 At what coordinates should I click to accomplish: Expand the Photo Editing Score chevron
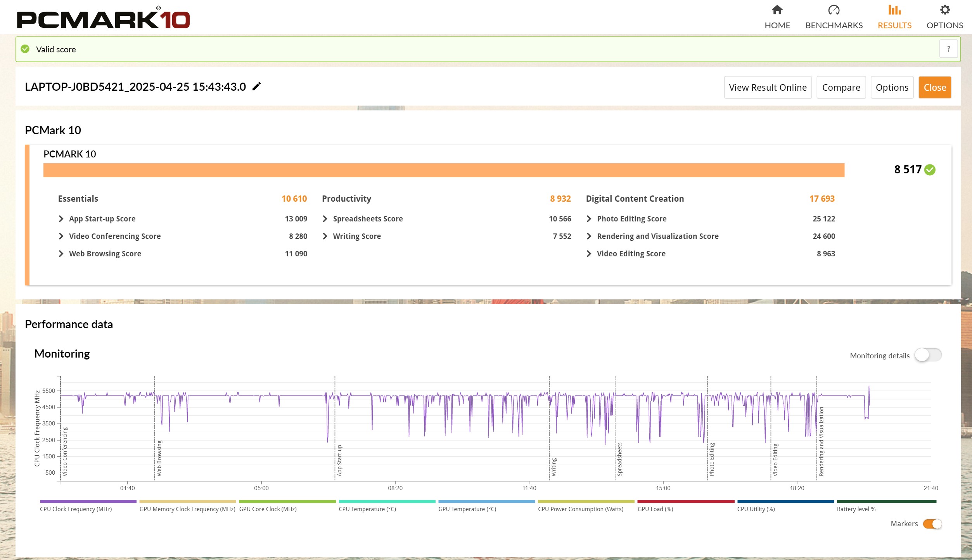(x=589, y=219)
